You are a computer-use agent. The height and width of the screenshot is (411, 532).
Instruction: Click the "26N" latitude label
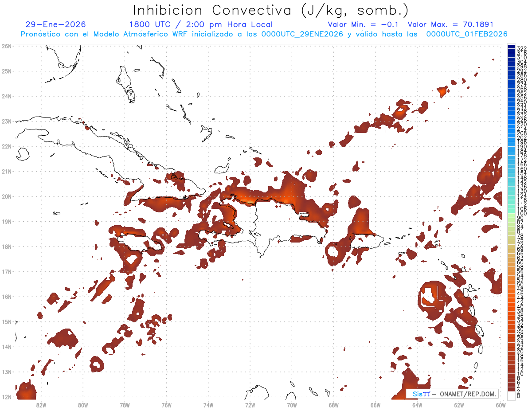(x=7, y=46)
